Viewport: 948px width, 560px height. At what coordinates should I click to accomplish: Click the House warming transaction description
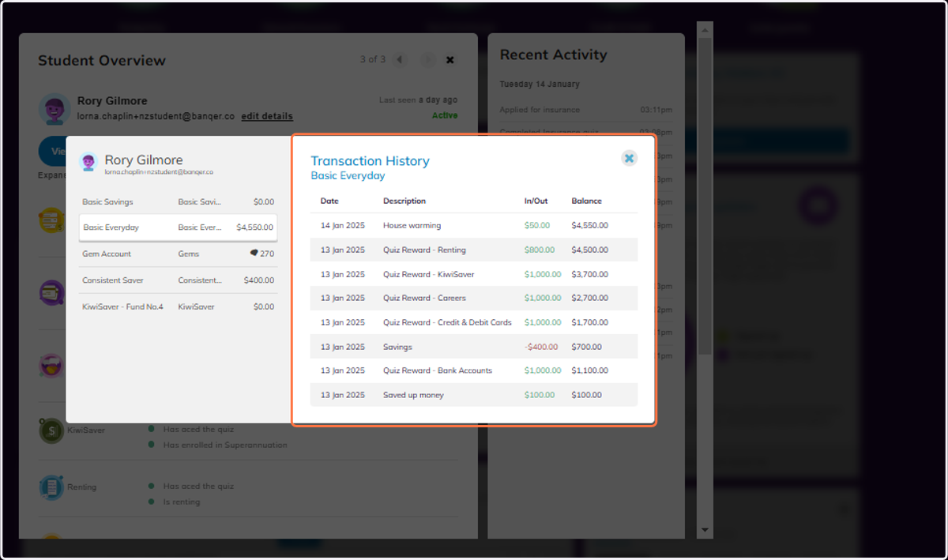(x=412, y=225)
